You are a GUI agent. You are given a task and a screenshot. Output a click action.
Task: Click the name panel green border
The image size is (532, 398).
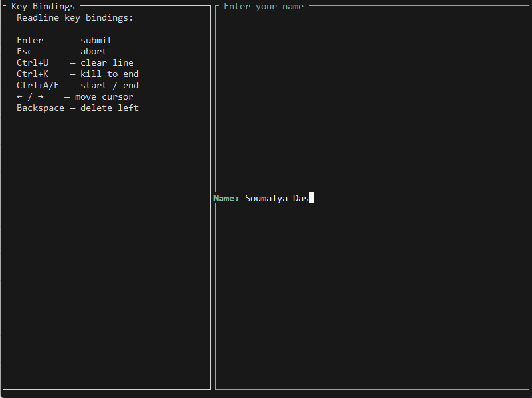point(215,199)
